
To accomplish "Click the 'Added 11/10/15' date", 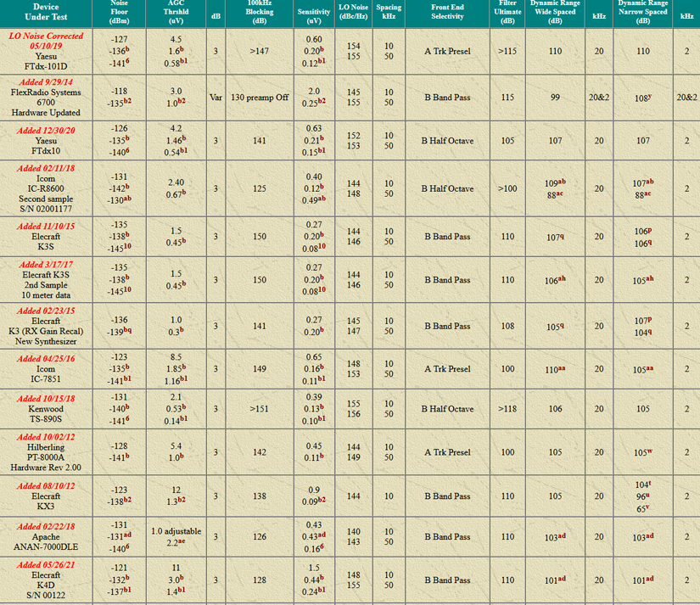I will [x=46, y=227].
